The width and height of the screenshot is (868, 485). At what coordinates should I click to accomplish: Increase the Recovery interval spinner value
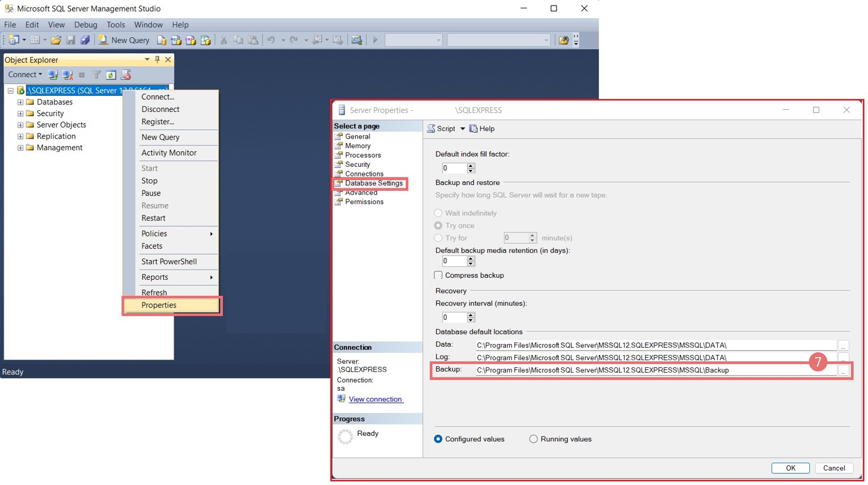click(x=471, y=315)
